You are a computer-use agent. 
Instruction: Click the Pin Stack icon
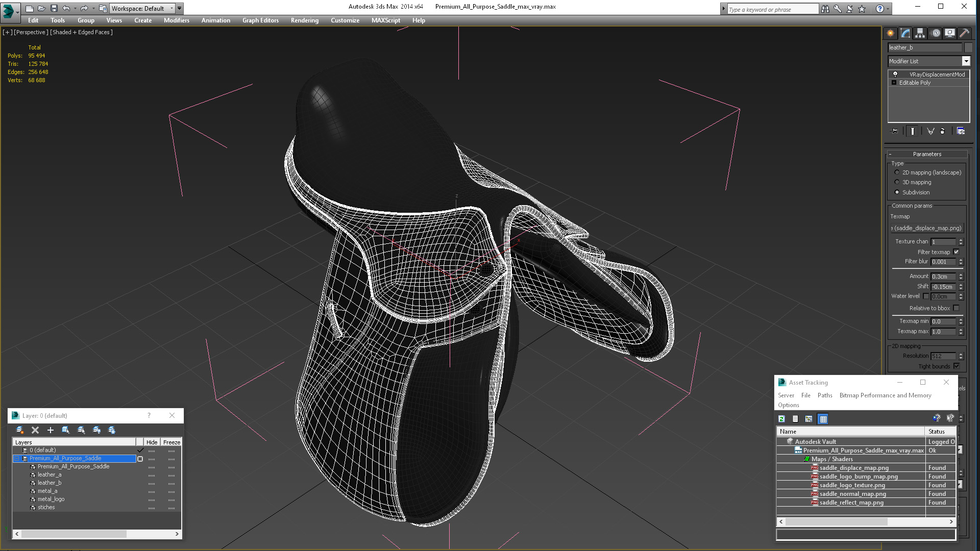894,131
